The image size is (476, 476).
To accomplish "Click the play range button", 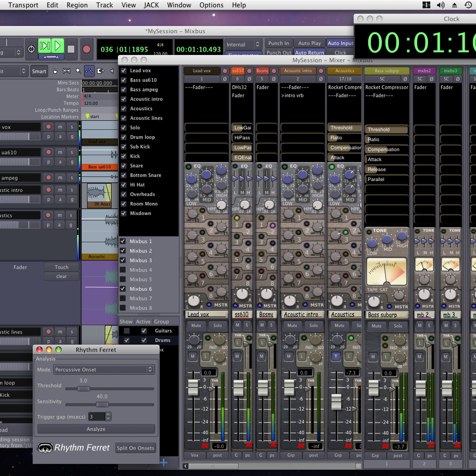I will (45, 46).
